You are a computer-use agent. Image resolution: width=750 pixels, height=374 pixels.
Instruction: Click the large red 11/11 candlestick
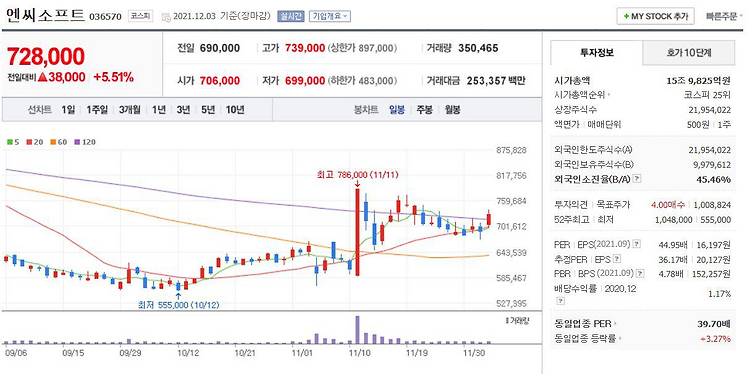(357, 232)
